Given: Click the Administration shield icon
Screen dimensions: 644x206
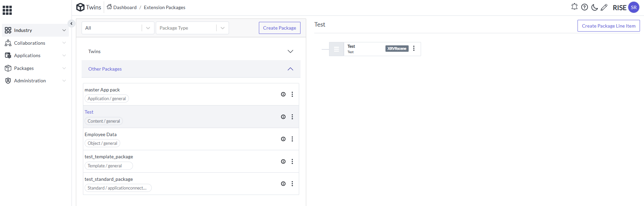Looking at the screenshot, I should [8, 81].
